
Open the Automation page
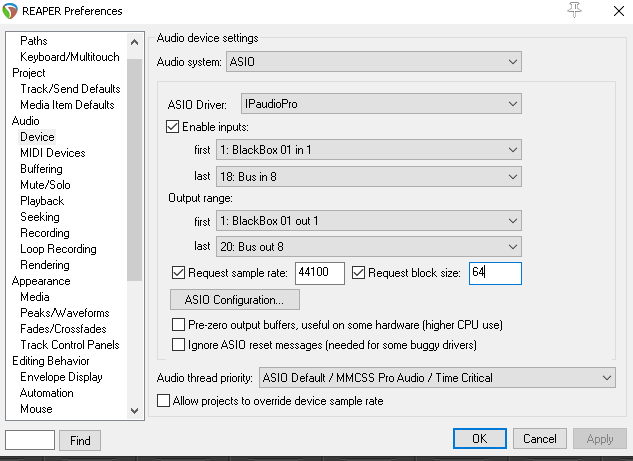tap(47, 393)
